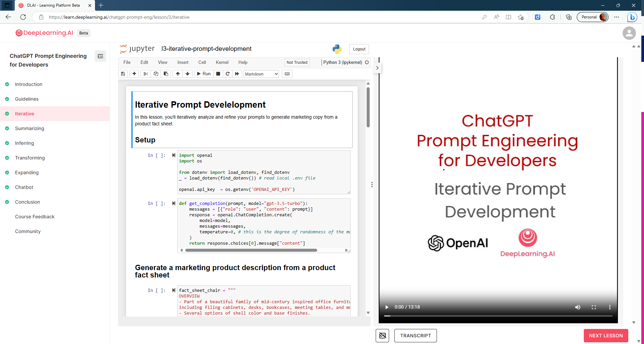Select the Summarizing lesson
Viewport: 644px width, 344px height.
click(29, 128)
